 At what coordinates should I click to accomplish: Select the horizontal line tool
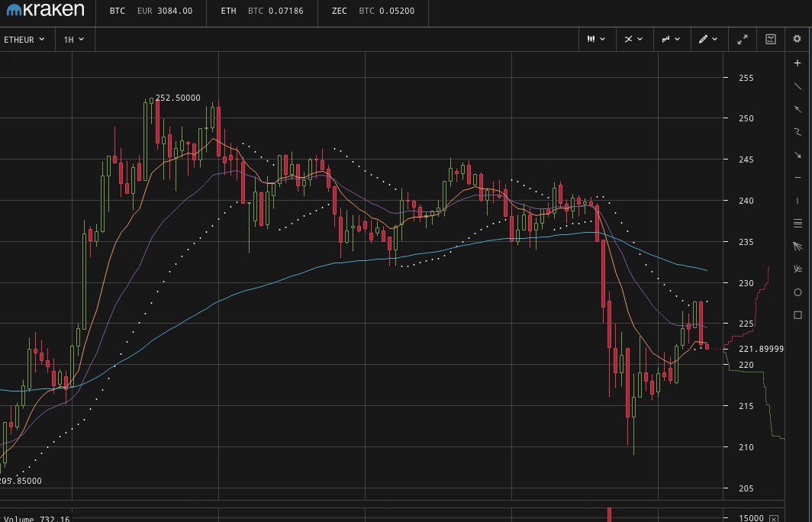click(x=797, y=178)
